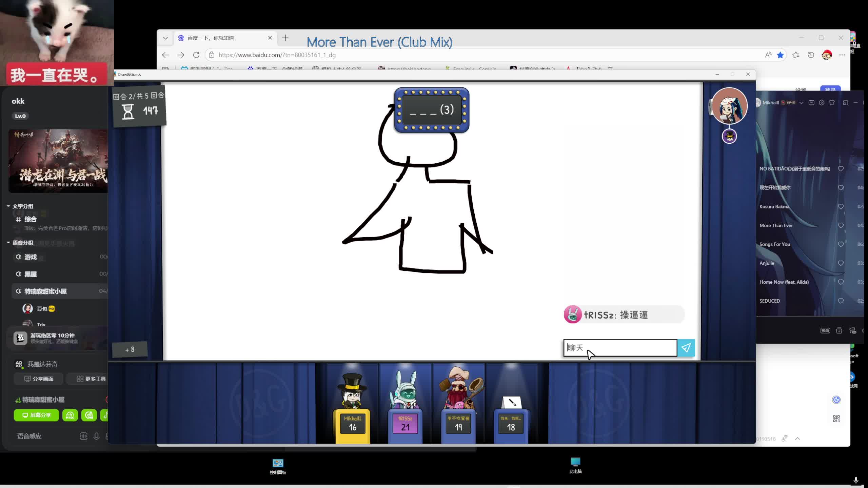Image resolution: width=868 pixels, height=488 pixels.
Task: Collapse the 语音分组 voice group
Action: pyautogui.click(x=8, y=243)
